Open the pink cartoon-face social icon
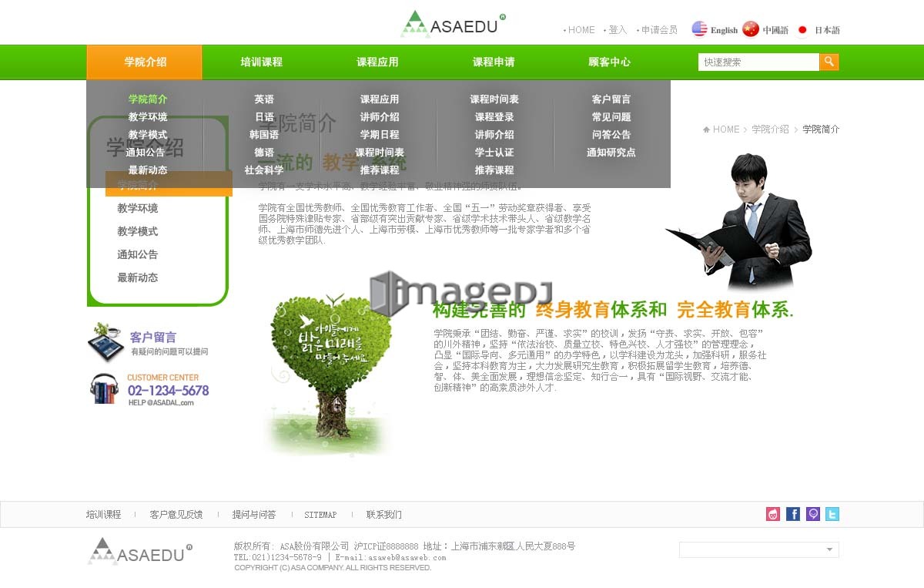 pos(773,514)
